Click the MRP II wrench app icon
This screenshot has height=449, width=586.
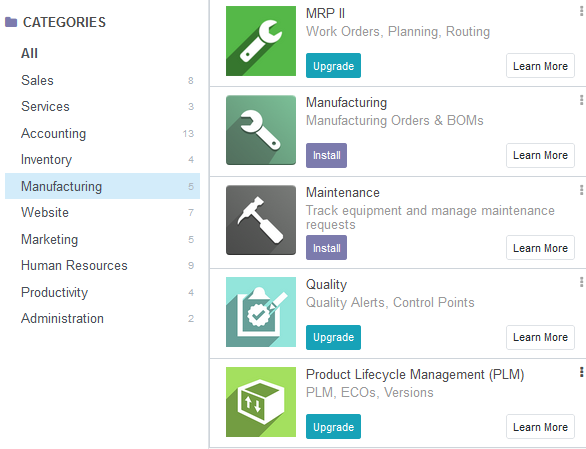point(261,41)
